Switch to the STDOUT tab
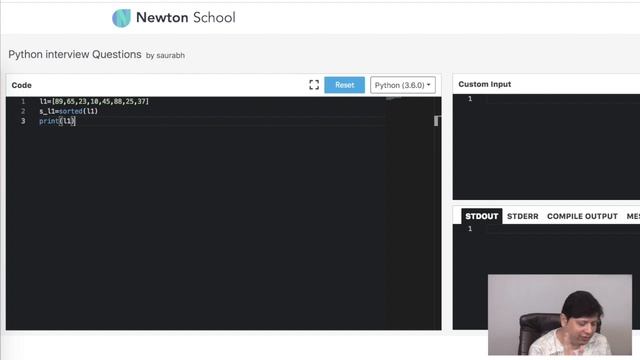The width and height of the screenshot is (640, 360). [x=482, y=216]
